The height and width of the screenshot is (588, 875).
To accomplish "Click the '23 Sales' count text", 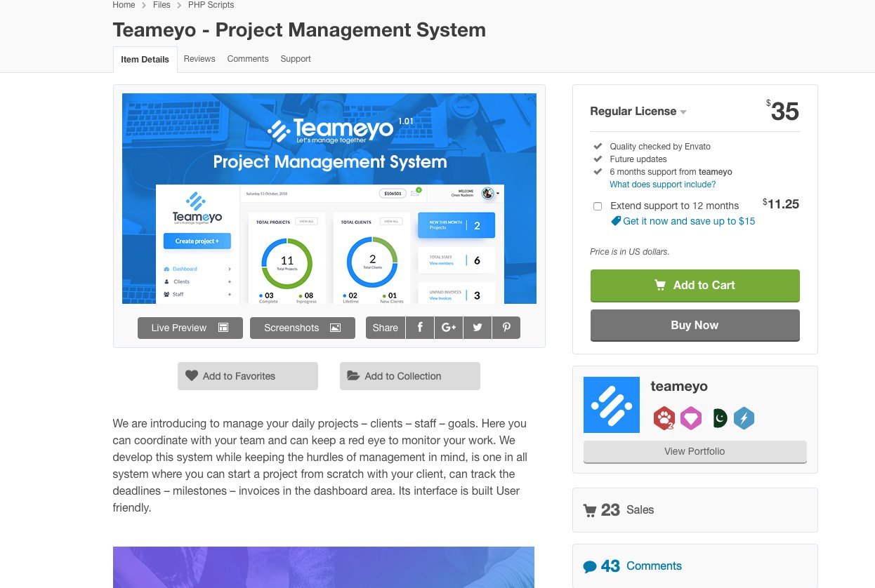I will point(628,510).
